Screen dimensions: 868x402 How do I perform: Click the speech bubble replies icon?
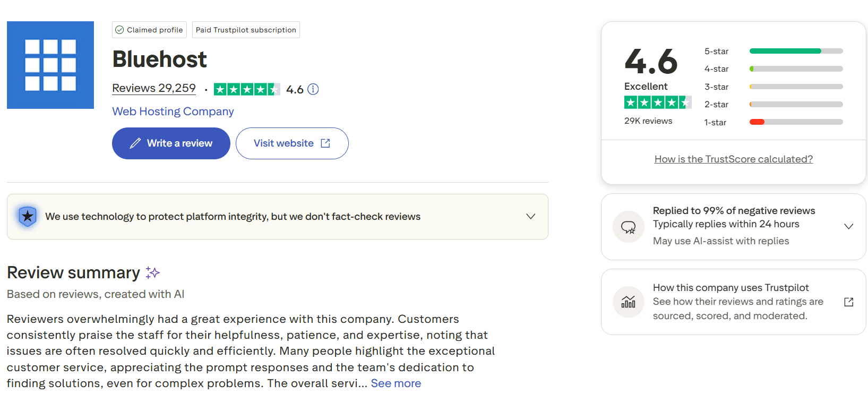click(629, 227)
